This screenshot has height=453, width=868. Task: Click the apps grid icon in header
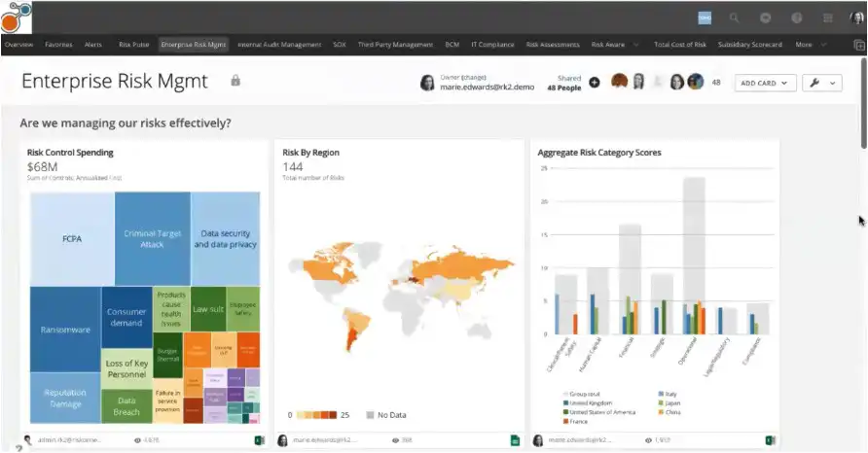pyautogui.click(x=827, y=18)
